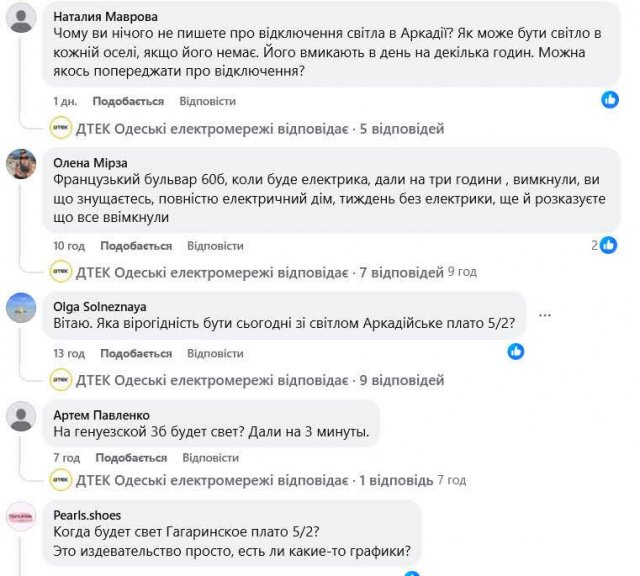
Task: Expand 9 replies under Olga Solneznaya's comment
Action: click(247, 380)
